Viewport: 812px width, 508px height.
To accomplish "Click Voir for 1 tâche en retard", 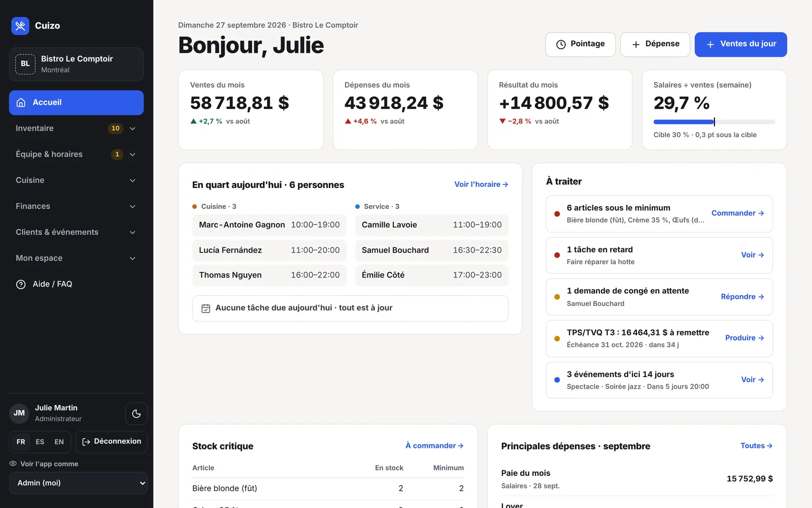I will (753, 255).
